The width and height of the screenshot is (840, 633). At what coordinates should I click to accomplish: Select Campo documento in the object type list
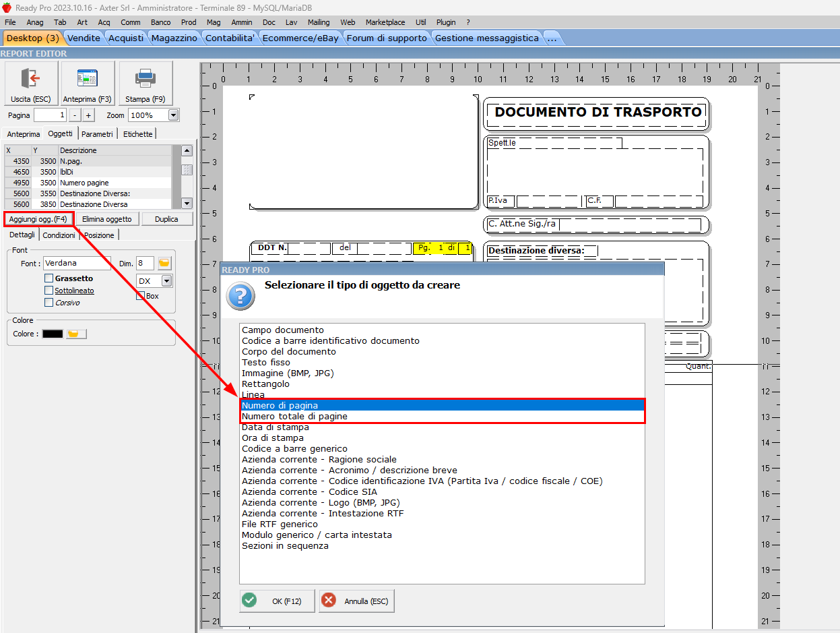tap(442, 330)
